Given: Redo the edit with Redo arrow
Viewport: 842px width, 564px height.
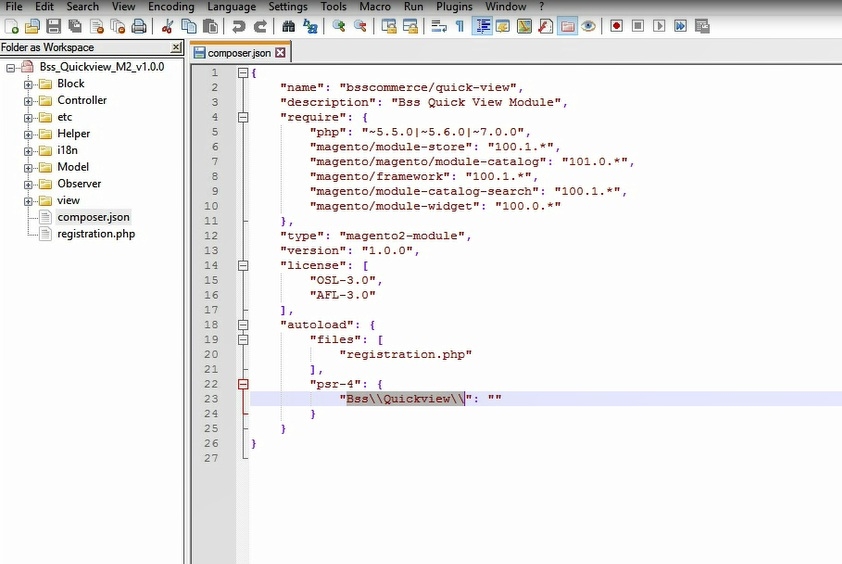Looking at the screenshot, I should pyautogui.click(x=260, y=26).
